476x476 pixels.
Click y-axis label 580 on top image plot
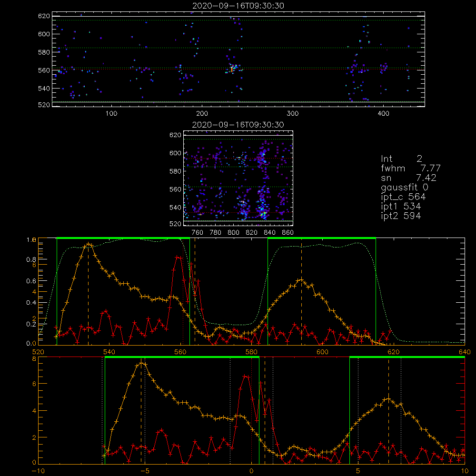(44, 52)
